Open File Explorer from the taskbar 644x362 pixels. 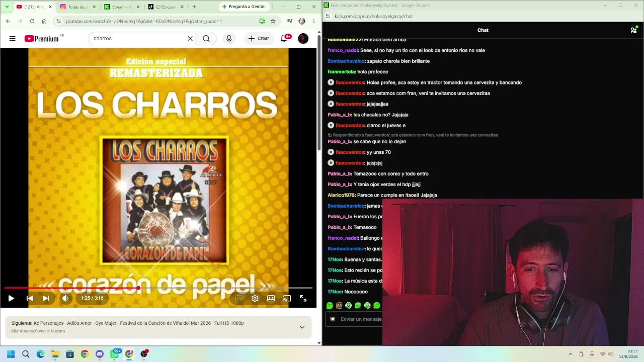55,354
